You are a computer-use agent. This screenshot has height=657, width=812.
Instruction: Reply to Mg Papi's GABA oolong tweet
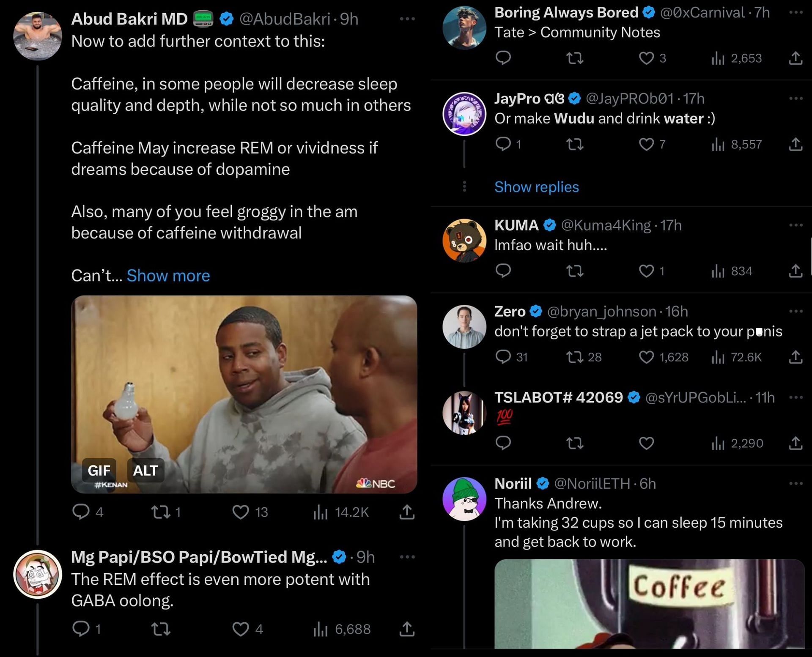tap(81, 629)
